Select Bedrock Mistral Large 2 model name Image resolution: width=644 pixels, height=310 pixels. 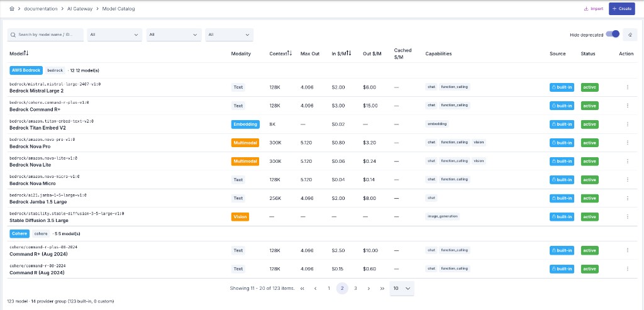click(x=36, y=91)
